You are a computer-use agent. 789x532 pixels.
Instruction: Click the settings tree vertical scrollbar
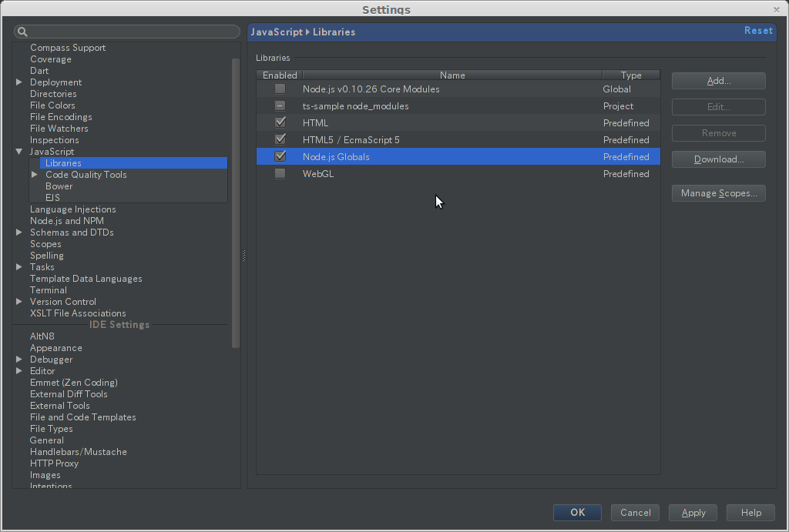pyautogui.click(x=236, y=202)
